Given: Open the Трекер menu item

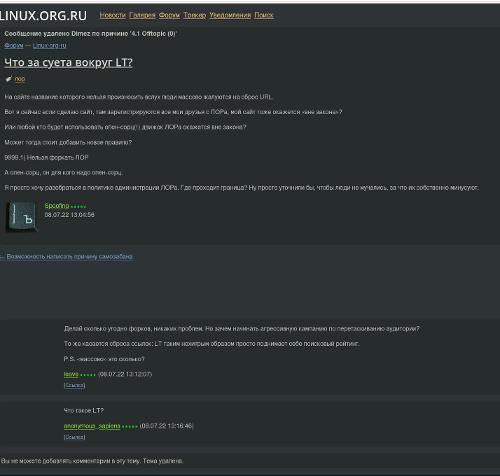Looking at the screenshot, I should (x=195, y=15).
